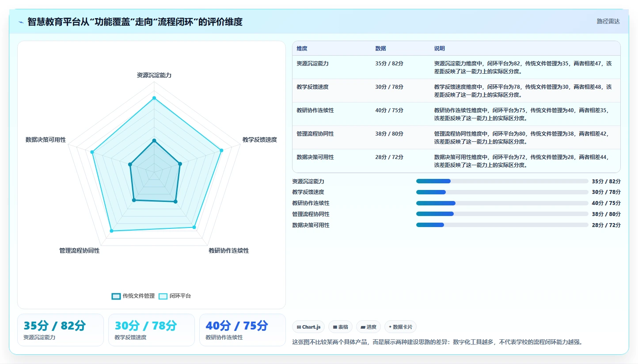Click the 闭环平台 data point on 管理流程协同性 axis

click(x=111, y=231)
